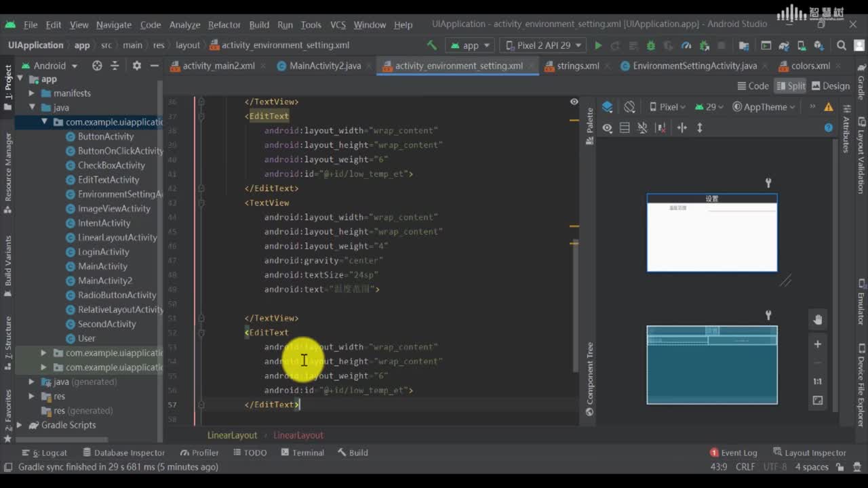The width and height of the screenshot is (868, 488).
Task: Open the Event Log
Action: (x=733, y=453)
